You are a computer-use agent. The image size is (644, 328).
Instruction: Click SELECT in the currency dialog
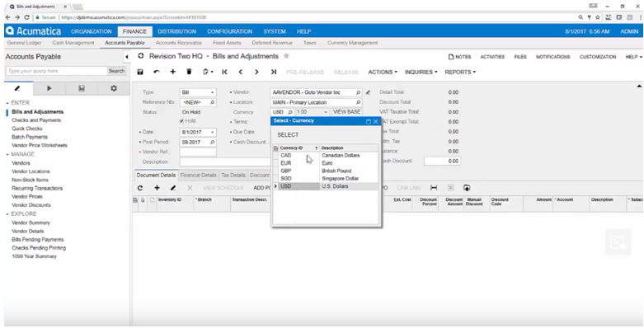pos(288,134)
